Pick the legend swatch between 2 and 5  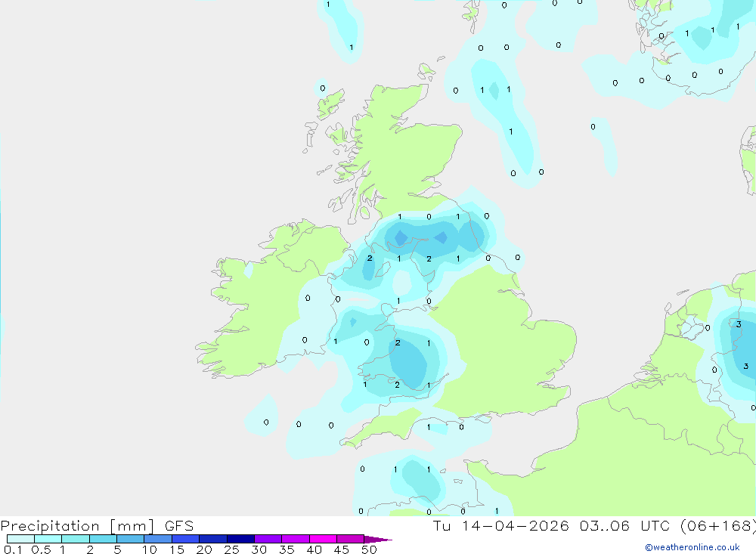[103, 539]
